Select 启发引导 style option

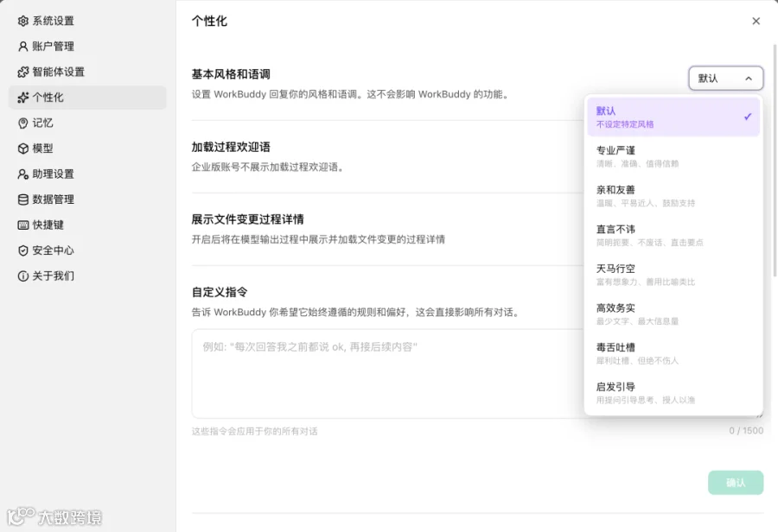[673, 393]
